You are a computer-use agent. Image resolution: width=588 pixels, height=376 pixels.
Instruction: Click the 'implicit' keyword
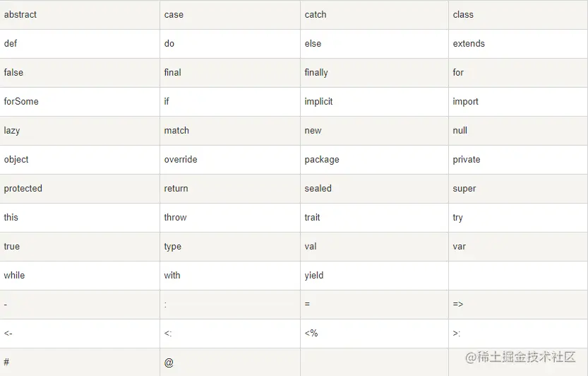318,102
